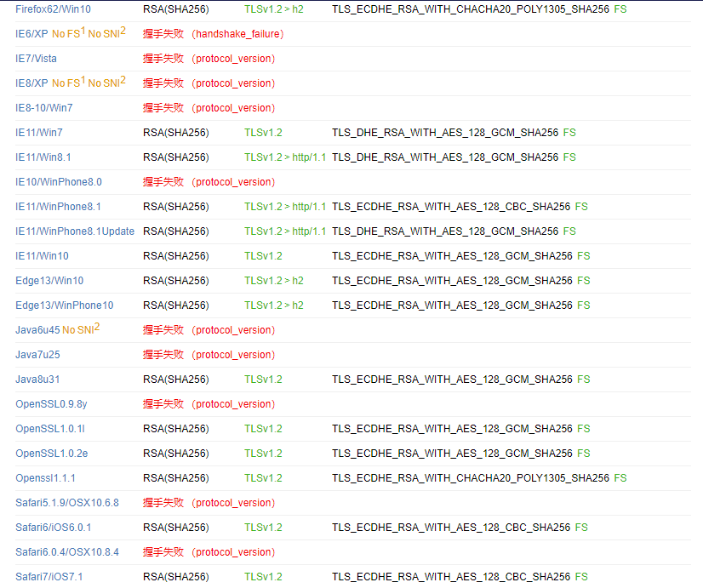Click the AES_128_CBC cipher in the Safari6/iOS6.0.1 row

click(x=451, y=527)
